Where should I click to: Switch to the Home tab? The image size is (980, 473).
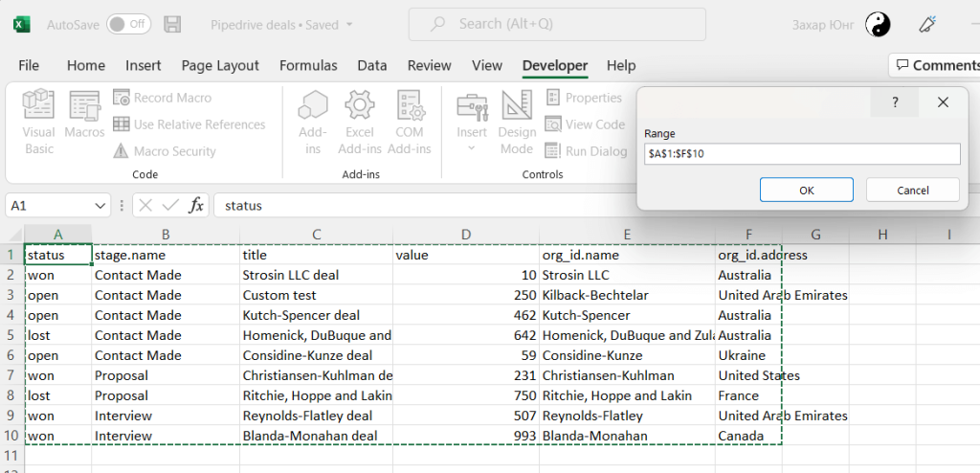(85, 66)
